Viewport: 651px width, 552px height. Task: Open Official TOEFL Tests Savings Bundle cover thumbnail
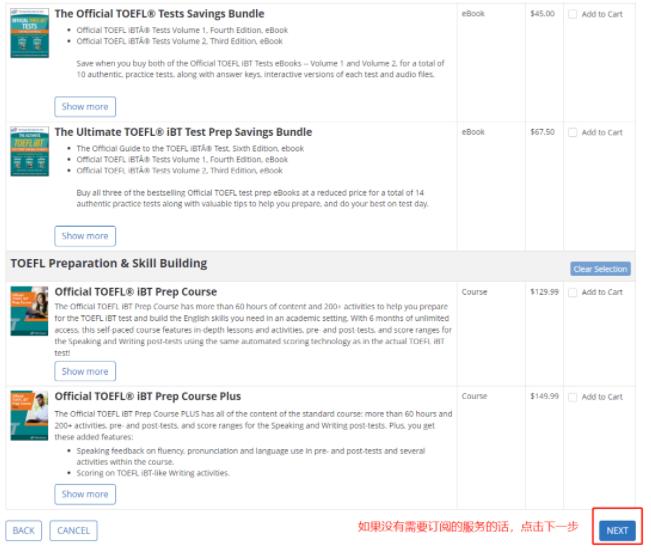pyautogui.click(x=29, y=33)
